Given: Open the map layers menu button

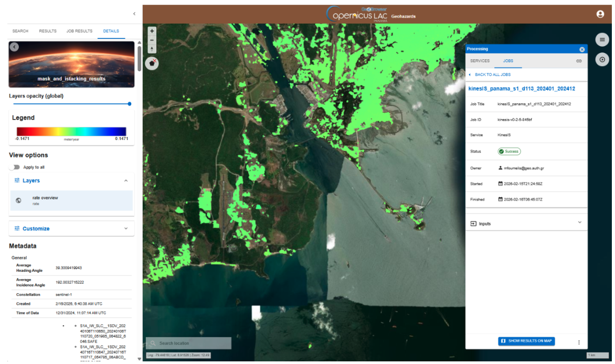Looking at the screenshot, I should (602, 40).
